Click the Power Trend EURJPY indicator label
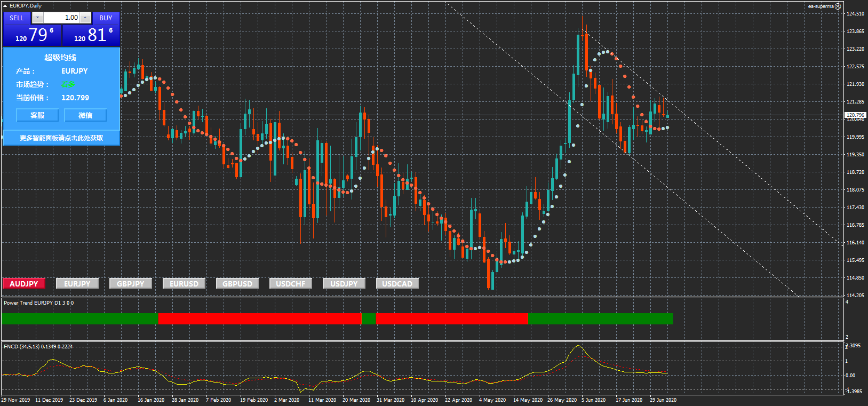 (38, 303)
